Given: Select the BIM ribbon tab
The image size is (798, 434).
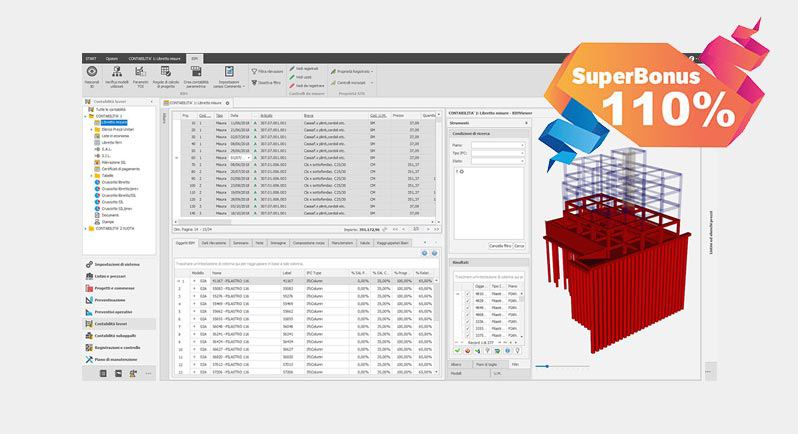Looking at the screenshot, I should pyautogui.click(x=194, y=59).
